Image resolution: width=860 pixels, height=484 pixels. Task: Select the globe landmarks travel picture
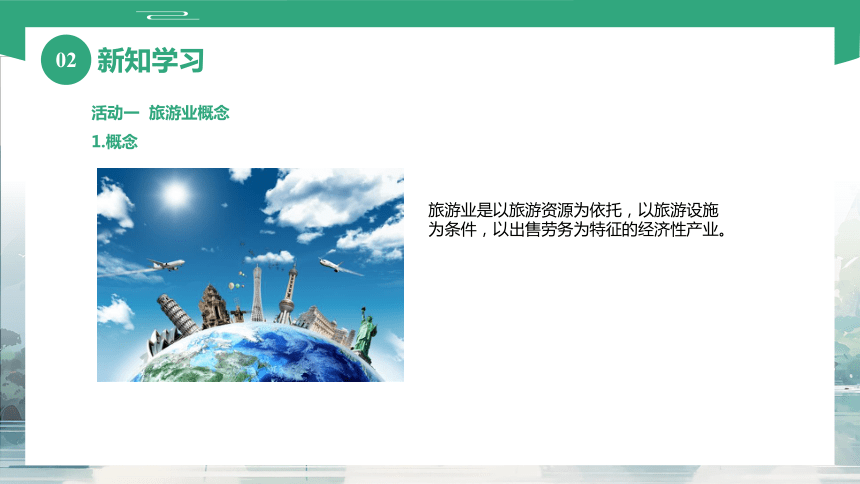point(251,275)
